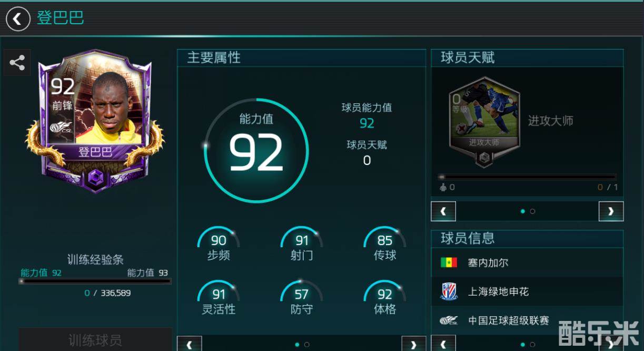Tap the talent points icon below progress bar
The width and height of the screenshot is (644, 351).
click(x=443, y=187)
